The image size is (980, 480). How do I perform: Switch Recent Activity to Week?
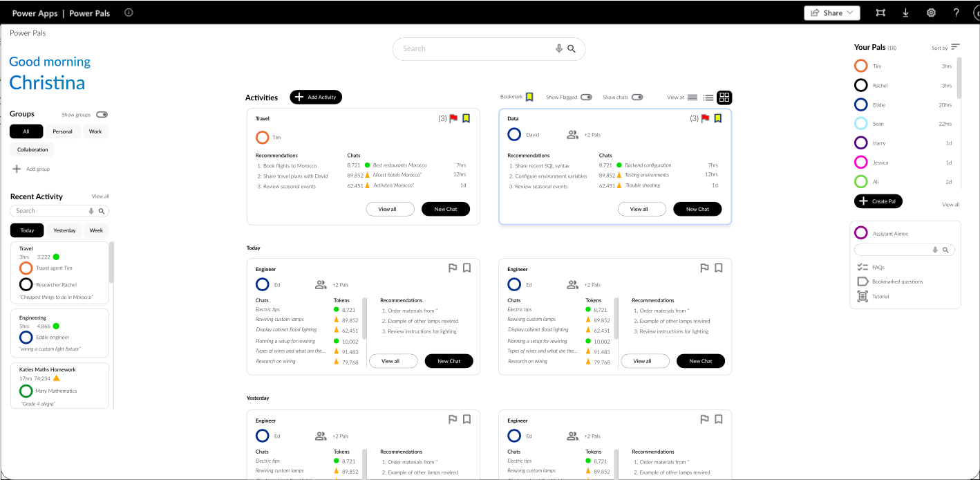tap(97, 230)
